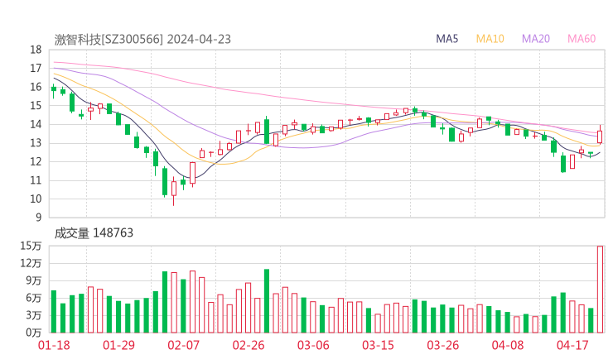The height and width of the screenshot is (364, 613).
Task: Click the 04-08 date axis label
Action: point(508,345)
